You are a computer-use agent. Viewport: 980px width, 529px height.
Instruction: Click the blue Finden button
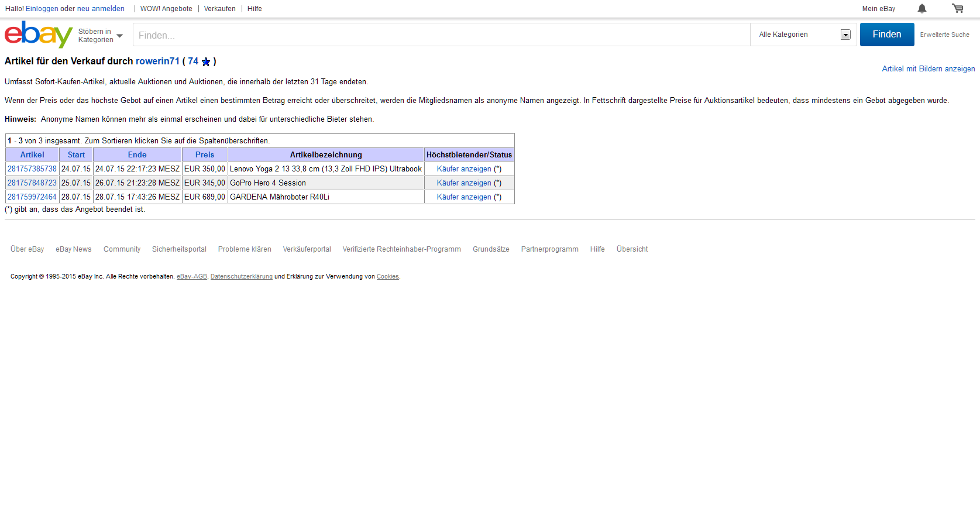click(x=887, y=35)
